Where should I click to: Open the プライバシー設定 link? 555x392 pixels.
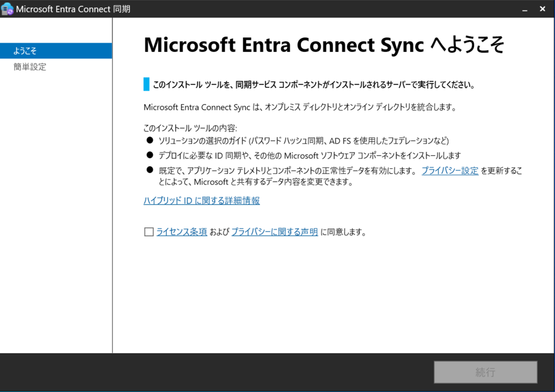click(450, 171)
